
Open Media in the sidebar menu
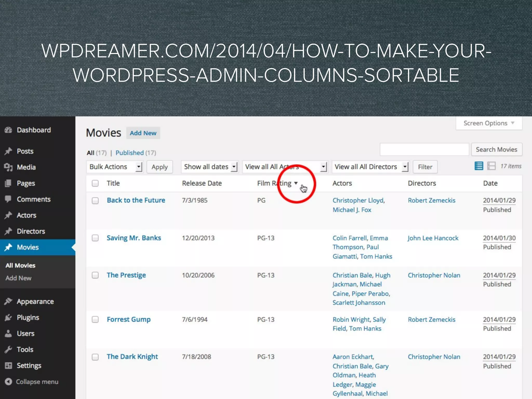[26, 167]
